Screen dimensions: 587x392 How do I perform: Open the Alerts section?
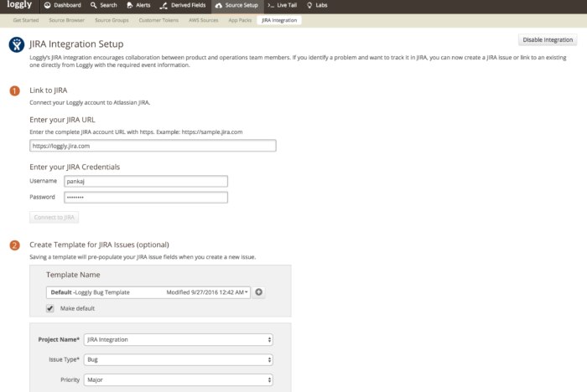point(139,5)
